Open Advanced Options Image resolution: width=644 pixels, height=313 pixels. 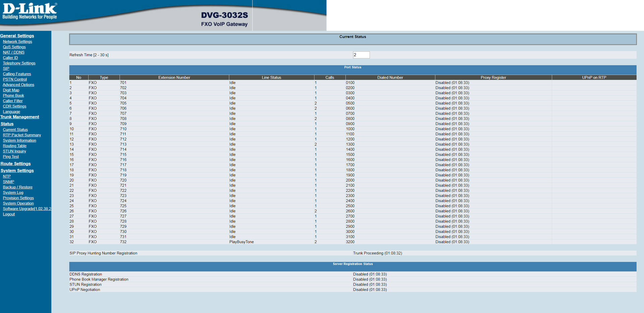pyautogui.click(x=18, y=85)
